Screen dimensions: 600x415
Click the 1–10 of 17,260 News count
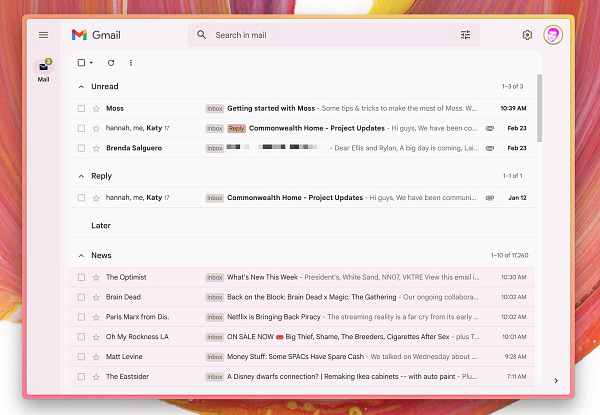pyautogui.click(x=510, y=256)
